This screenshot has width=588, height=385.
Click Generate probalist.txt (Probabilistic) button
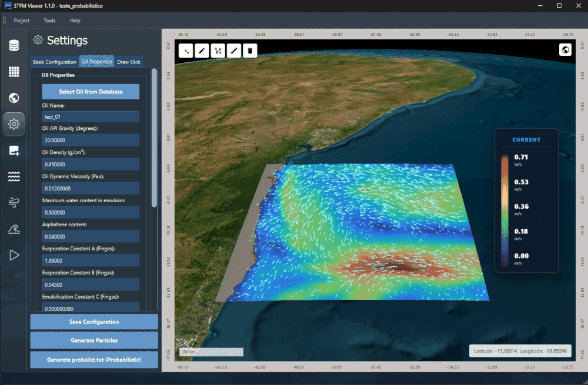[x=94, y=360]
